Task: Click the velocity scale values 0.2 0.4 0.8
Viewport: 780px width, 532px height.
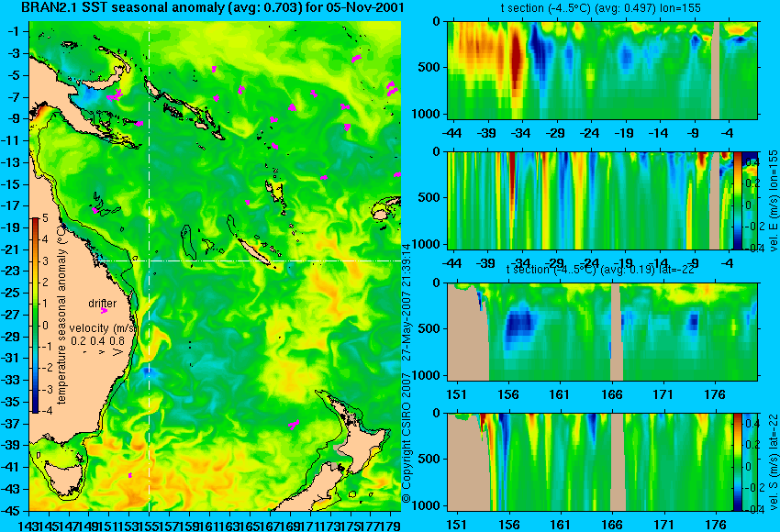Action: (x=97, y=341)
